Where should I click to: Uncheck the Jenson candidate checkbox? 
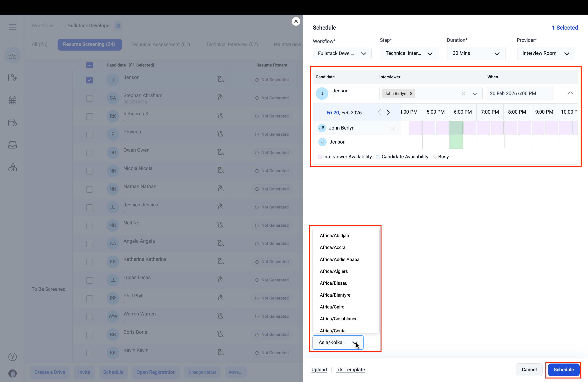[89, 80]
